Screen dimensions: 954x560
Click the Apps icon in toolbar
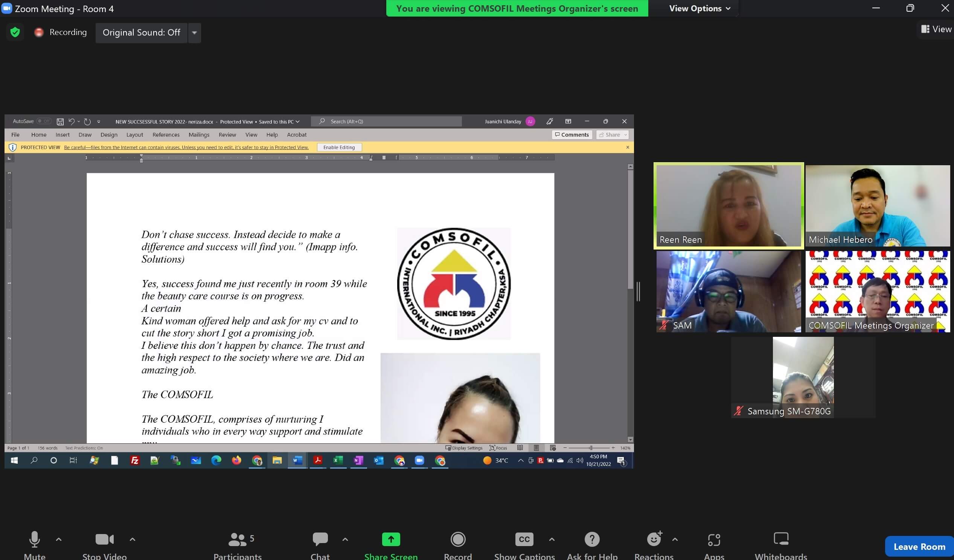coord(713,539)
